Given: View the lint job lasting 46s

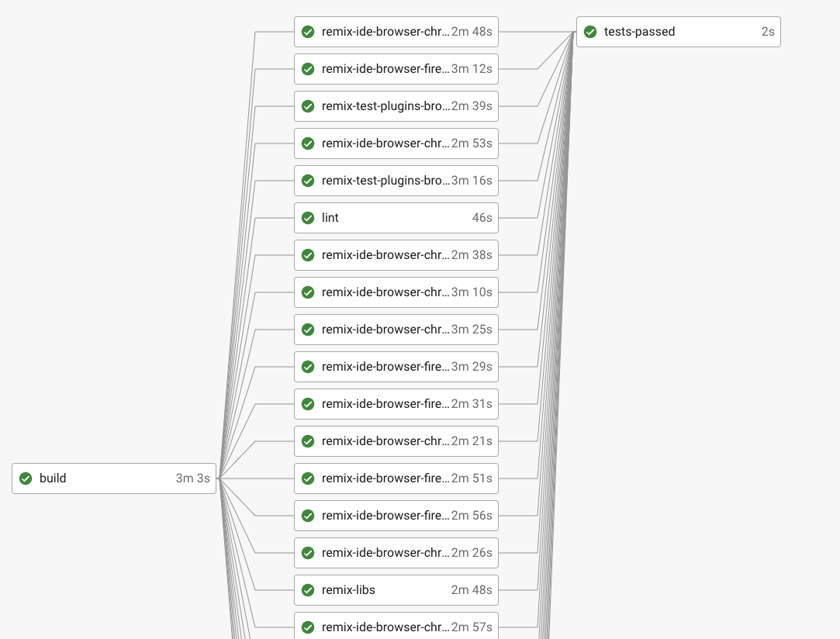Looking at the screenshot, I should 396,218.
